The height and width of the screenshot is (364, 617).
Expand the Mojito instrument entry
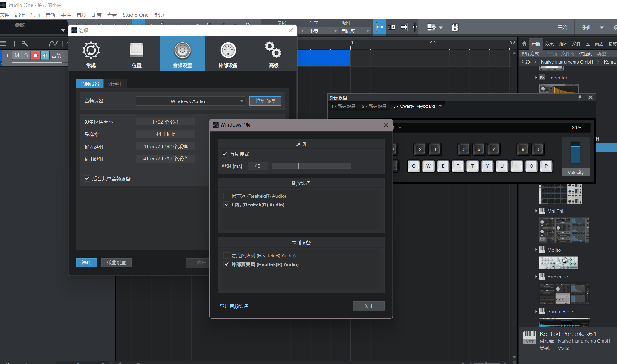536,250
